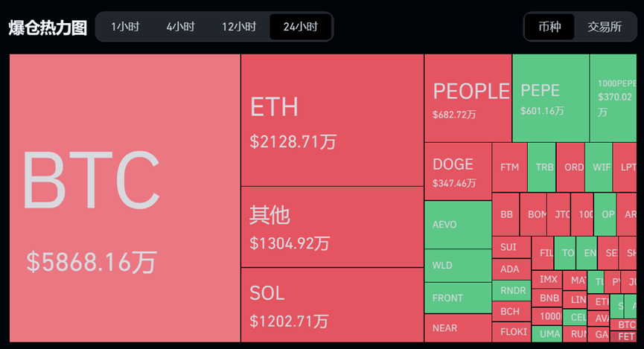
Task: Open the FRONT heatmap tile
Action: point(458,298)
